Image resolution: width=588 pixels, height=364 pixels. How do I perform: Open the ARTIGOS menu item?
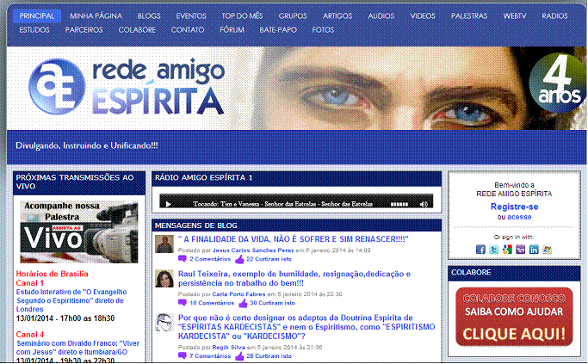coord(337,16)
